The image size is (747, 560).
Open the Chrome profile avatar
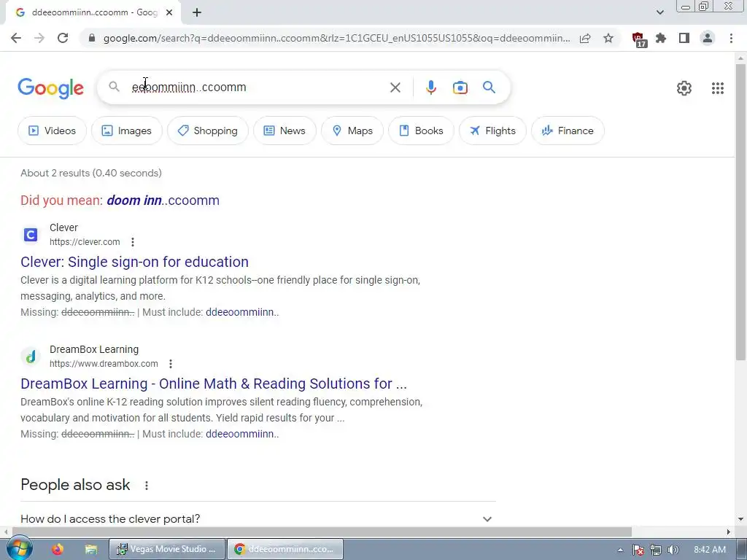click(708, 38)
